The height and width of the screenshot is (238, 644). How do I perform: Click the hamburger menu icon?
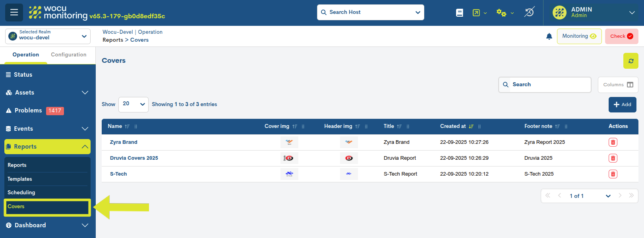14,12
